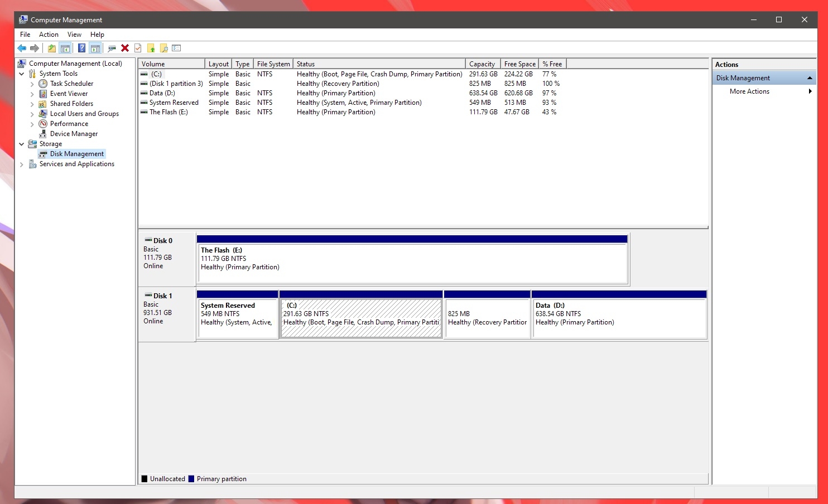This screenshot has width=828, height=504.
Task: Click the folder with magnifier toolbar icon
Action: 163,48
